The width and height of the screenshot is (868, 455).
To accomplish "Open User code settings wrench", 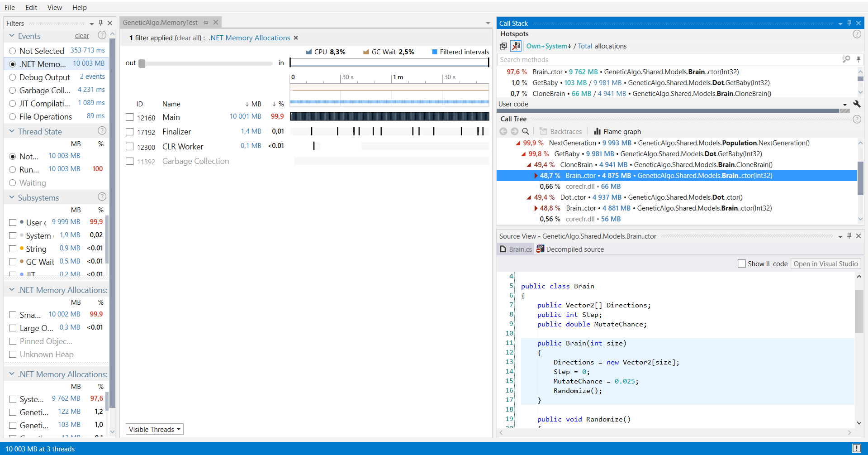I will point(857,104).
